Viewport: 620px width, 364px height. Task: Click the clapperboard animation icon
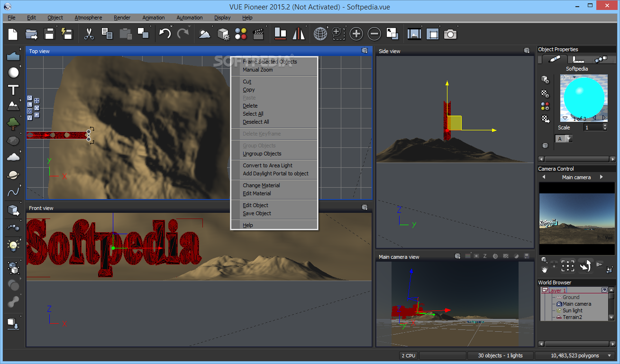click(x=258, y=34)
